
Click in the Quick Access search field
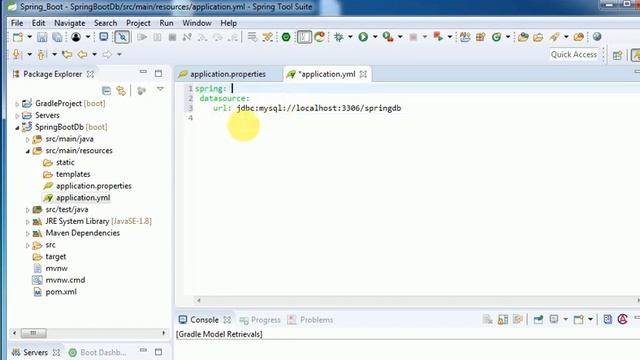[x=573, y=54]
